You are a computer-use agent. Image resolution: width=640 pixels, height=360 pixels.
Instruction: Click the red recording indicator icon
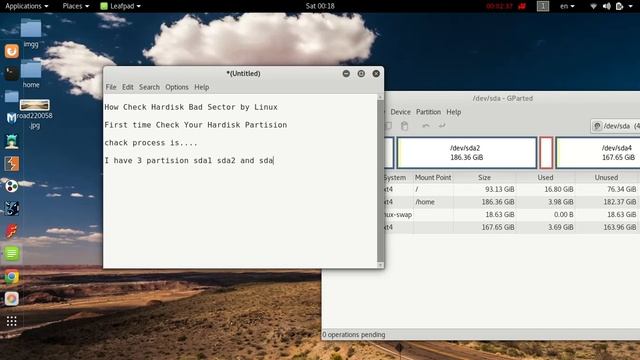522,6
